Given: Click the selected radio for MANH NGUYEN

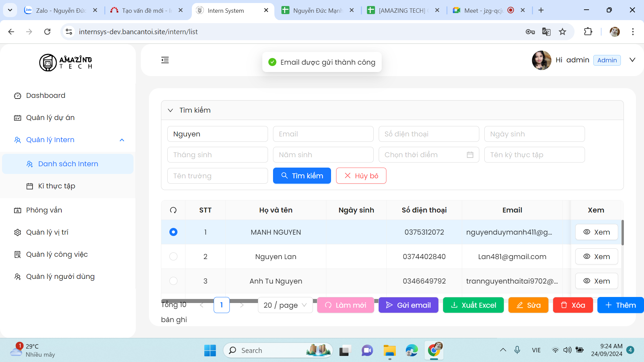Looking at the screenshot, I should coord(173,232).
